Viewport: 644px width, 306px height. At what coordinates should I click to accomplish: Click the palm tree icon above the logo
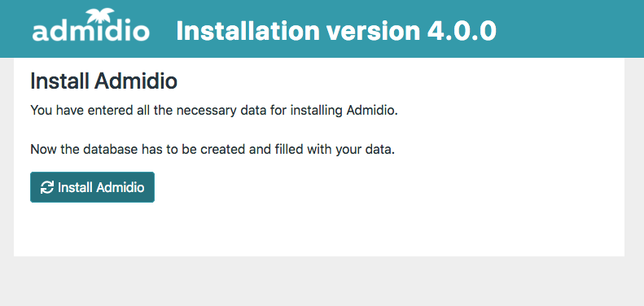[100, 15]
